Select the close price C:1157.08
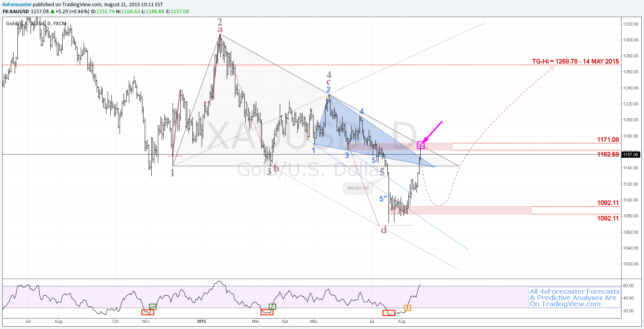This screenshot has width=644, height=329. [x=178, y=12]
